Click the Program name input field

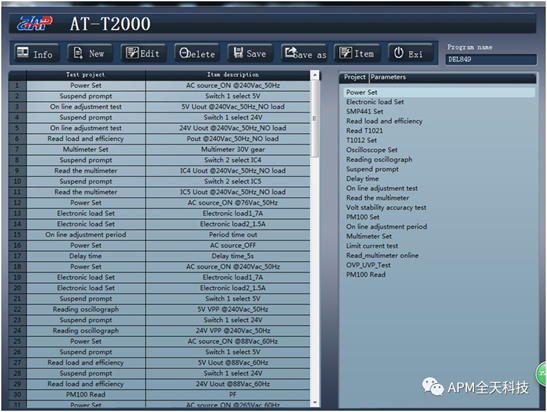point(490,59)
